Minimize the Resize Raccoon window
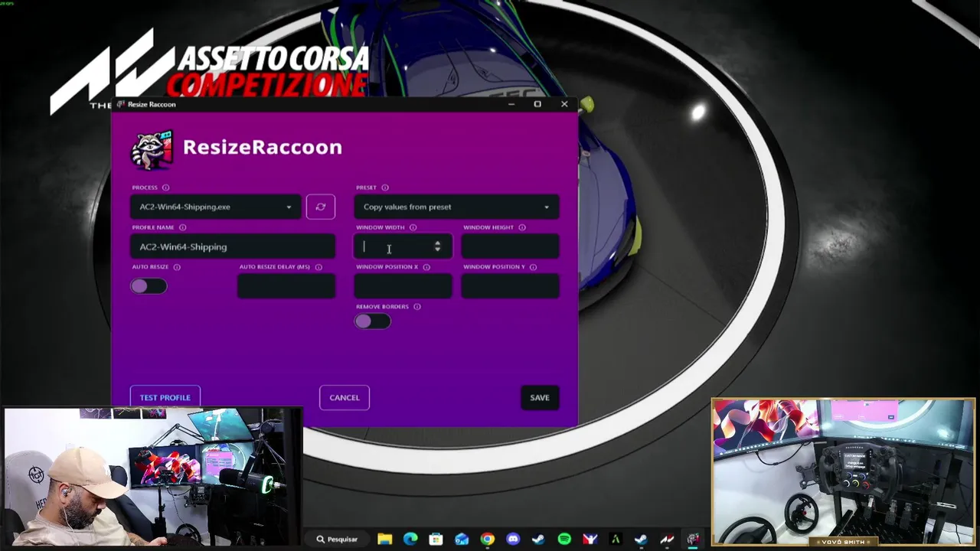 point(511,104)
